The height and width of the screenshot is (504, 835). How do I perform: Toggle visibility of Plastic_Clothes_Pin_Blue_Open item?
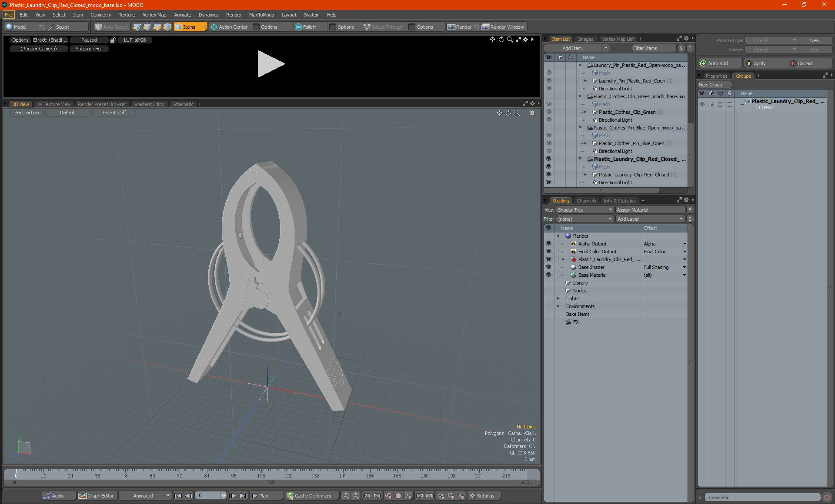(548, 143)
